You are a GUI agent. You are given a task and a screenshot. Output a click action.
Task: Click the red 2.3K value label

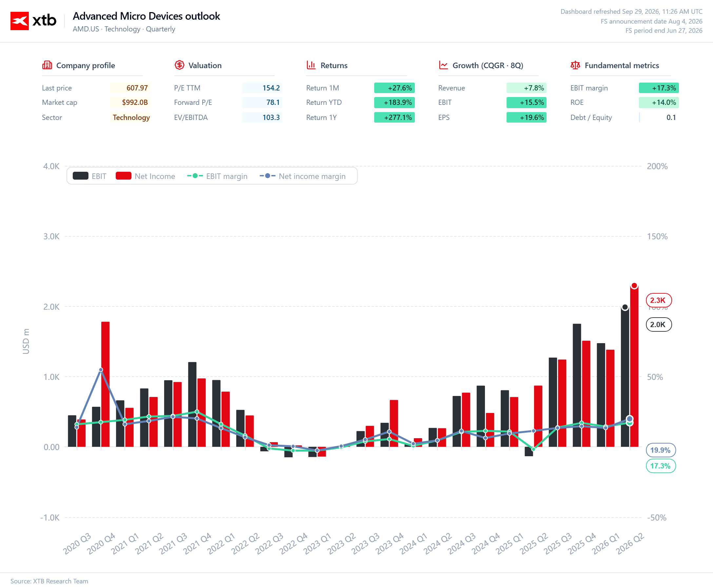click(x=659, y=300)
